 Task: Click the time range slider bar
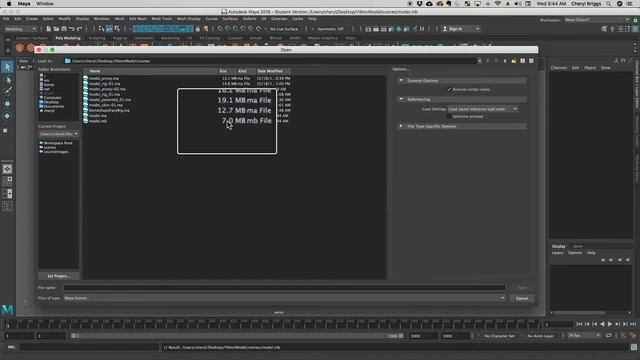[237, 336]
